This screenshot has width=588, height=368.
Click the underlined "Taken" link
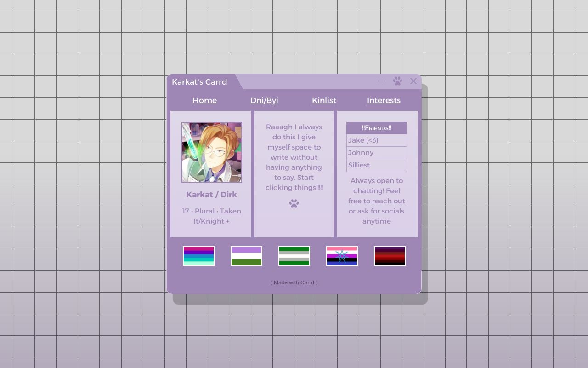[230, 211]
